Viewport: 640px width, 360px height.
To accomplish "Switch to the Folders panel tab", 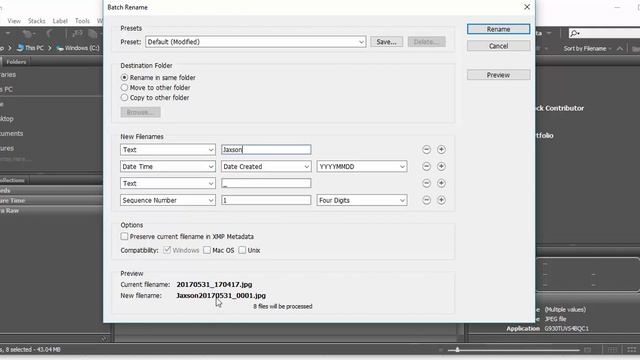I will click(x=16, y=62).
